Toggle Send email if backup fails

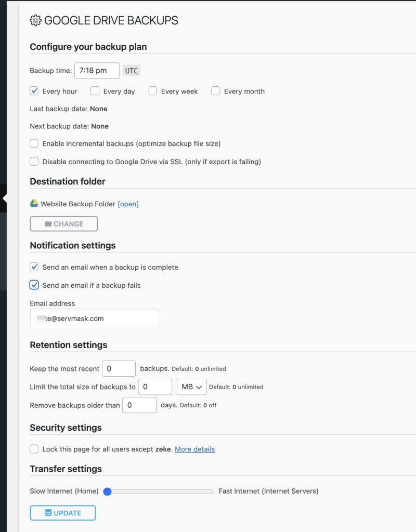(34, 285)
